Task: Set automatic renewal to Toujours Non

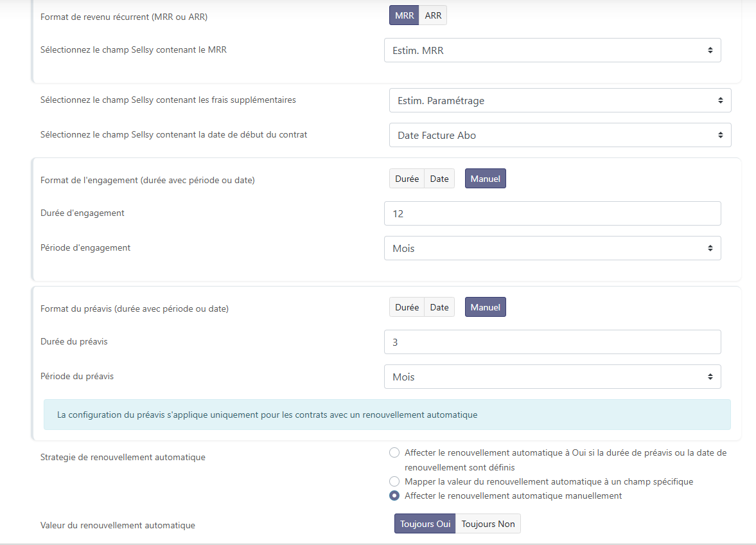Action: (x=488, y=524)
